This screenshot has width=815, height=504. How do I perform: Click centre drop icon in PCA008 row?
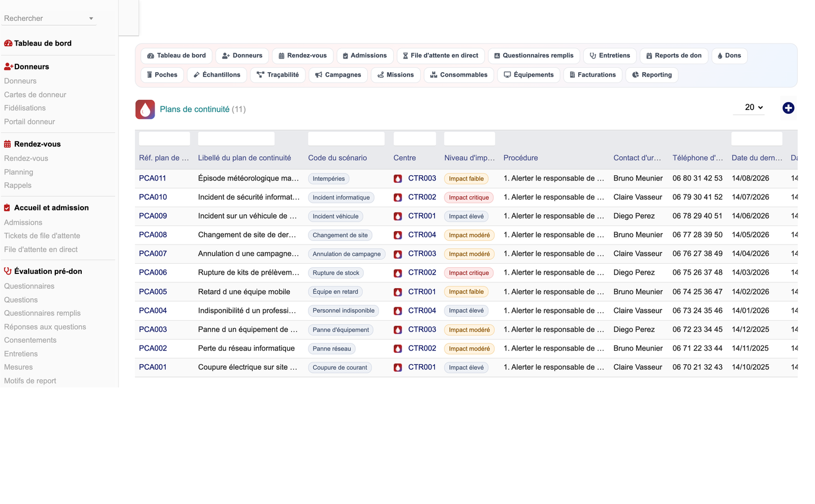pos(398,235)
